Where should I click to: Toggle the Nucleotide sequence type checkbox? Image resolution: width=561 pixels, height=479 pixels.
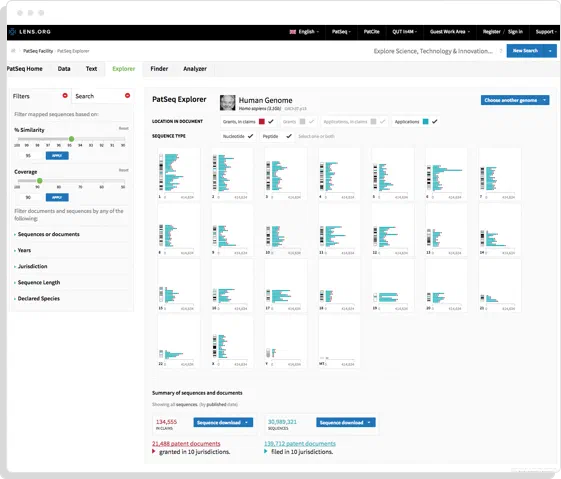(x=250, y=136)
